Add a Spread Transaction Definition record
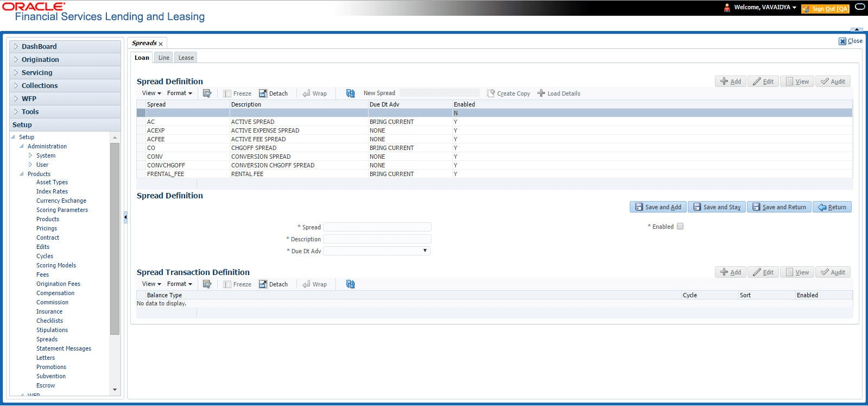Image resolution: width=868 pixels, height=406 pixels. point(731,272)
